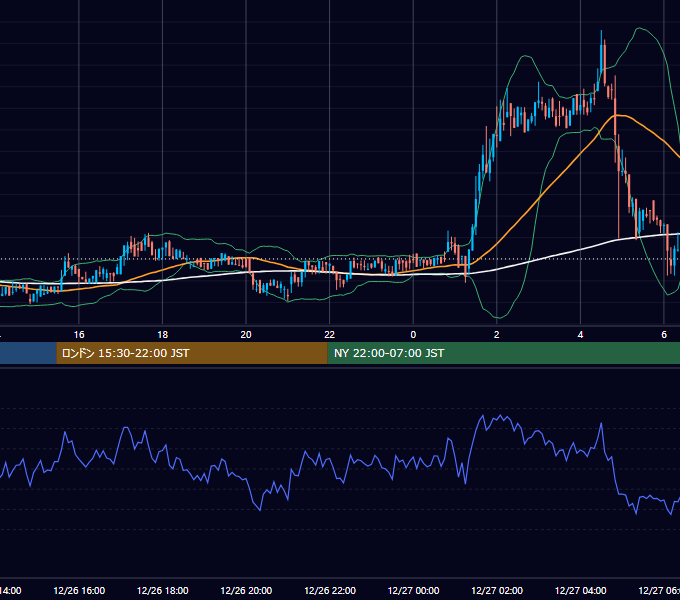This screenshot has width=680, height=600.
Task: Click the upper chart time label 6
Action: point(664,334)
